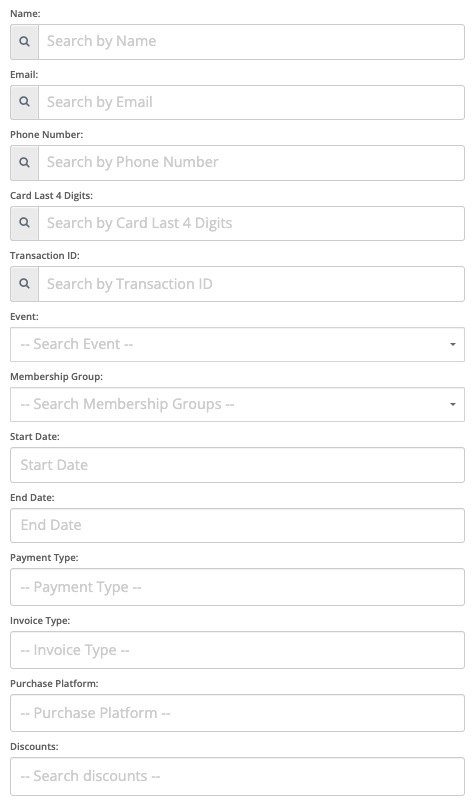Click the magnifier icon for Transaction ID

click(24, 284)
